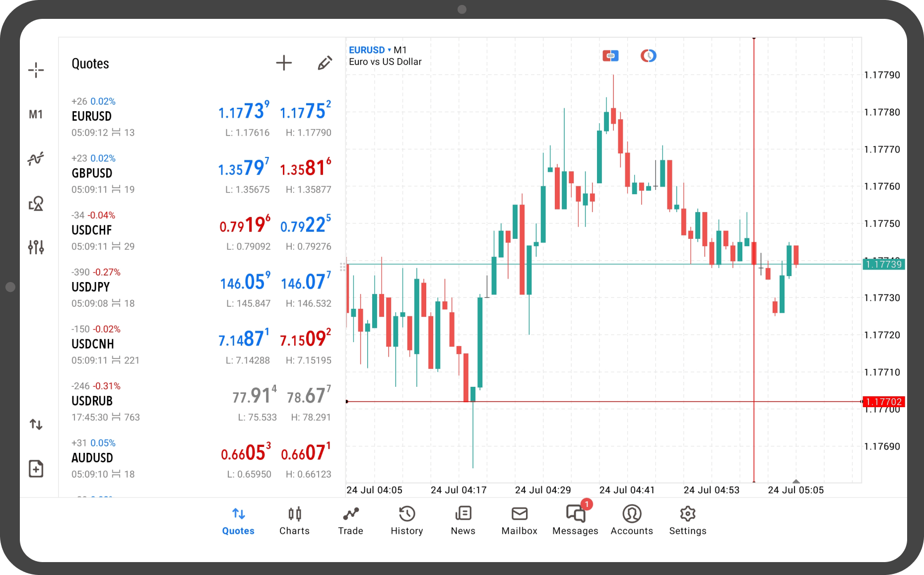The image size is (924, 575).
Task: Tap GBPUSD ask price 1.35816
Action: click(305, 168)
